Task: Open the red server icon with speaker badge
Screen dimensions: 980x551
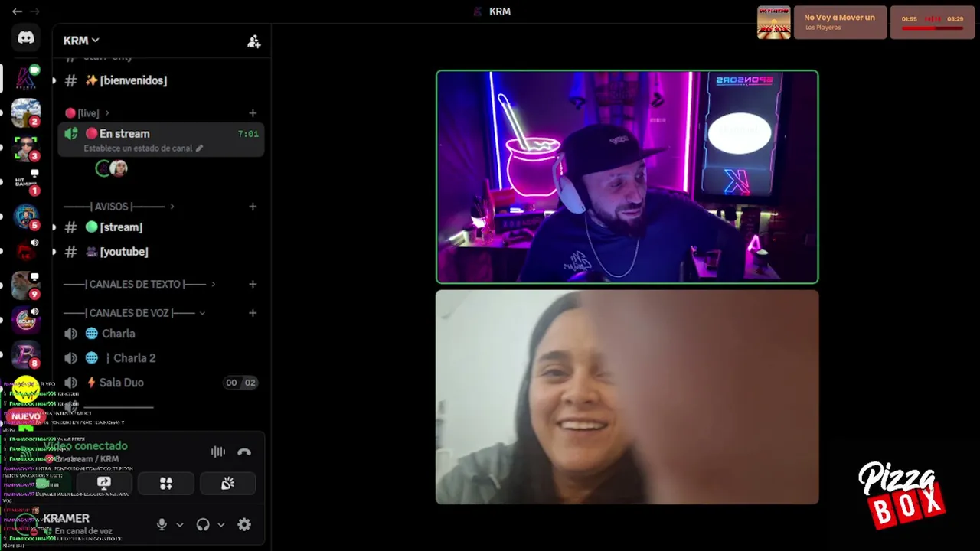Action: tap(26, 251)
